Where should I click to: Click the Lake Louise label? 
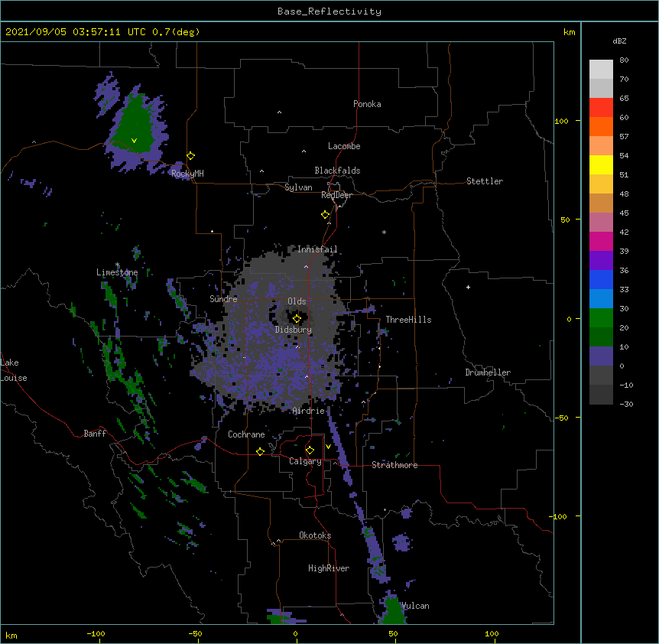(14, 370)
